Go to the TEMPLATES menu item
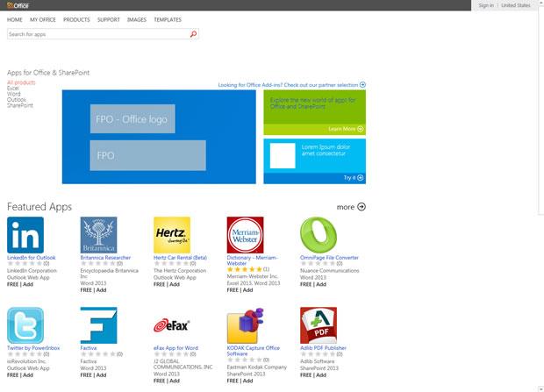 pos(168,19)
